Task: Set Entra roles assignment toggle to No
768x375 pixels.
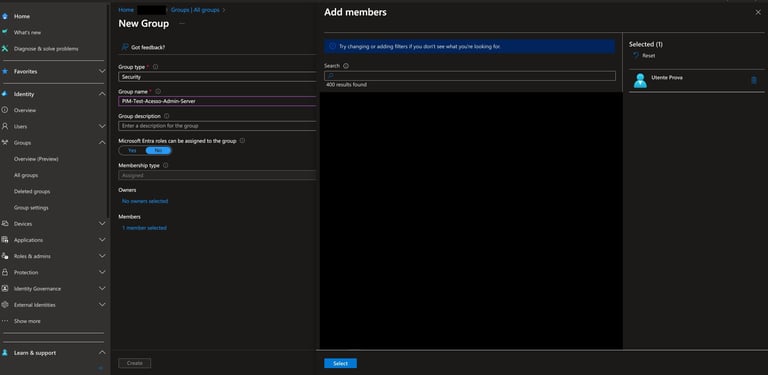Action: coord(158,150)
